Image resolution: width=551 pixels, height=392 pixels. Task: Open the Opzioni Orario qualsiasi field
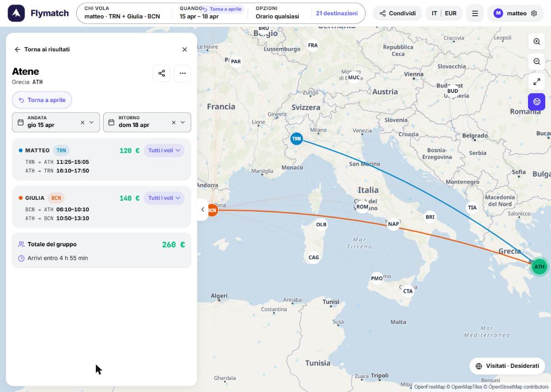point(277,13)
